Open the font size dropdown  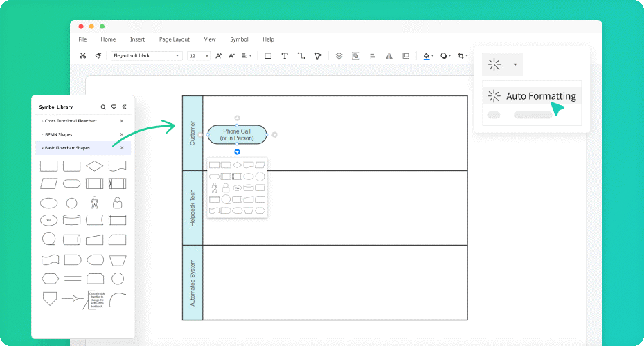(199, 56)
